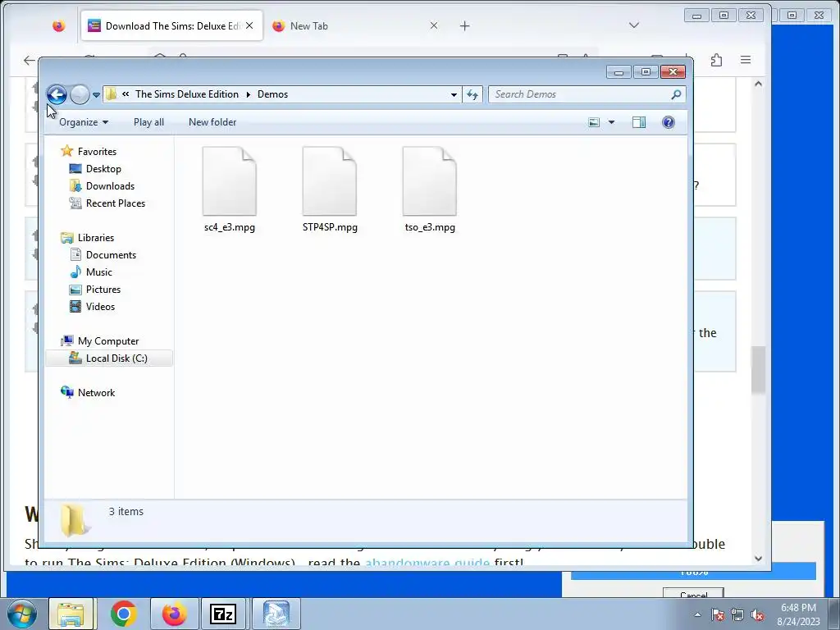
Task: Click the Explorer forward arrow button
Action: (x=80, y=94)
